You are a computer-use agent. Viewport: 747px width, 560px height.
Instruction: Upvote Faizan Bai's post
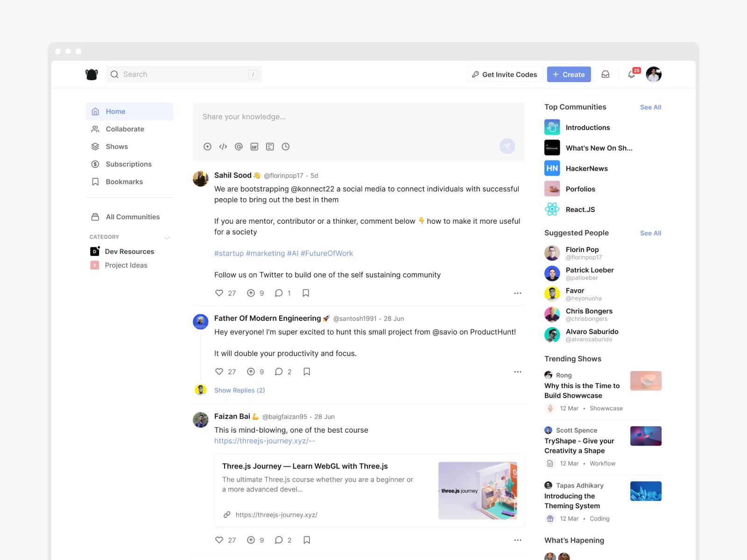coord(251,540)
